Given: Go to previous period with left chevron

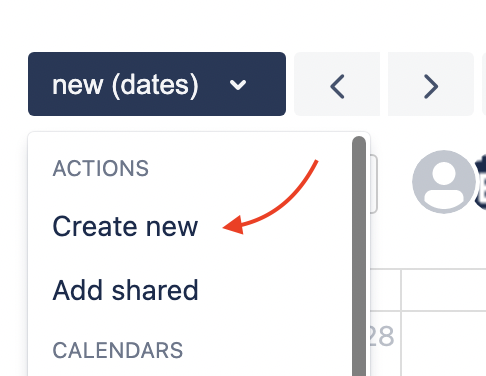Looking at the screenshot, I should click(x=337, y=84).
